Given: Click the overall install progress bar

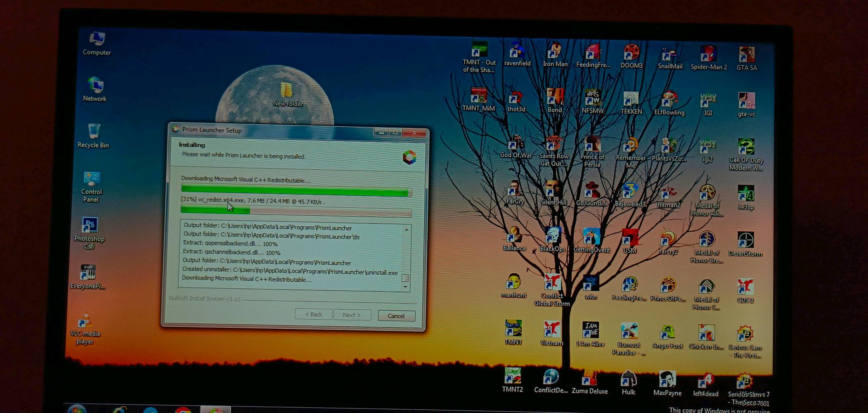Looking at the screenshot, I should [x=296, y=191].
